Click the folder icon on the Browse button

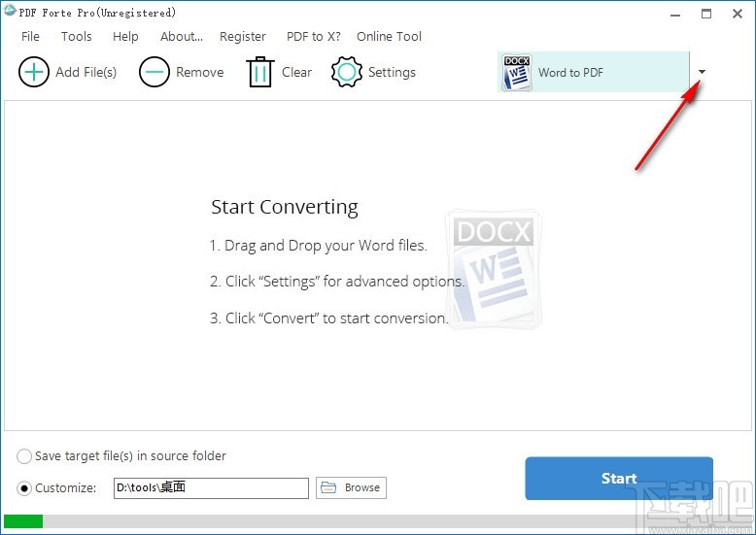coord(328,487)
